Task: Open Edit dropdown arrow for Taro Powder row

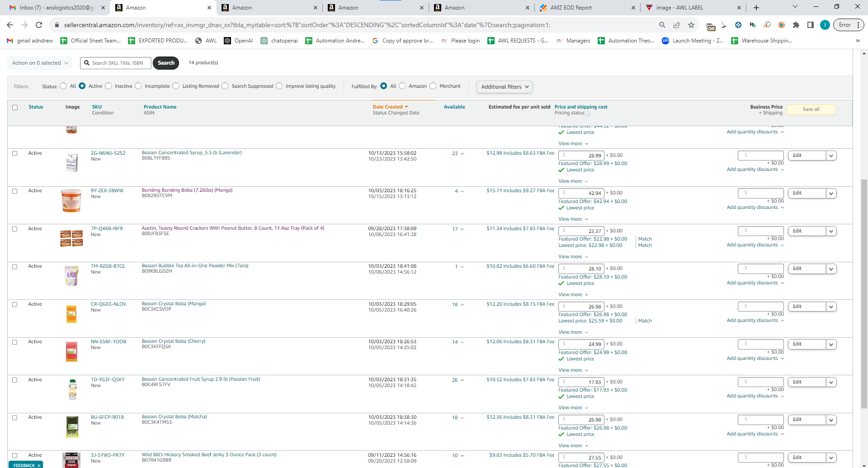Action: pos(831,269)
